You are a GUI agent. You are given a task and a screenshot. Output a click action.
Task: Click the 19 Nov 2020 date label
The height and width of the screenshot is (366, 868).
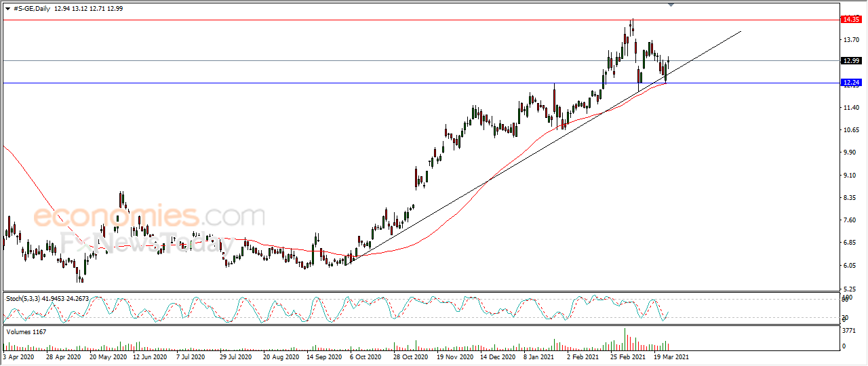(x=455, y=356)
